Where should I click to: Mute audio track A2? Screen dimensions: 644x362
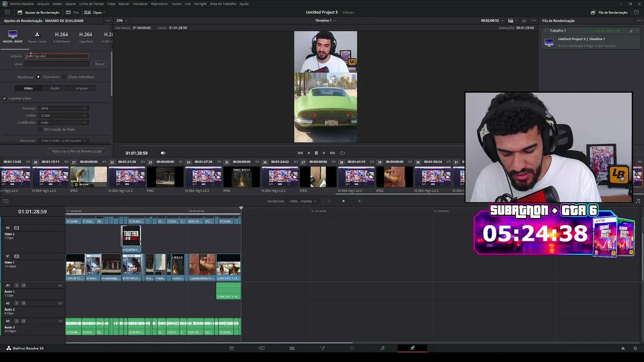pyautogui.click(x=24, y=304)
